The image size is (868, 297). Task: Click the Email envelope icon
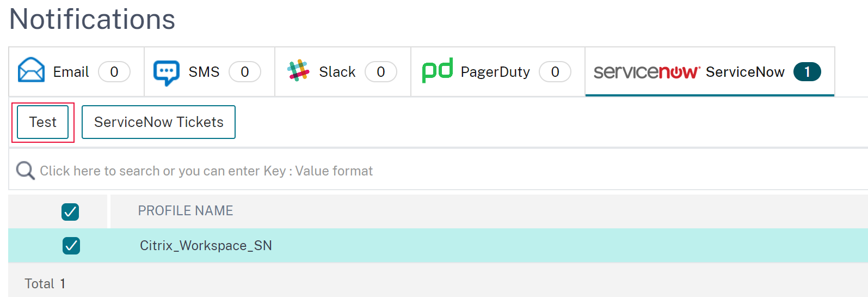point(32,70)
